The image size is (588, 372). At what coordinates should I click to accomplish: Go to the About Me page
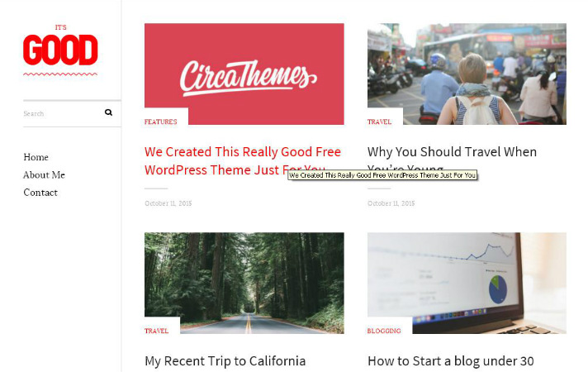45,175
